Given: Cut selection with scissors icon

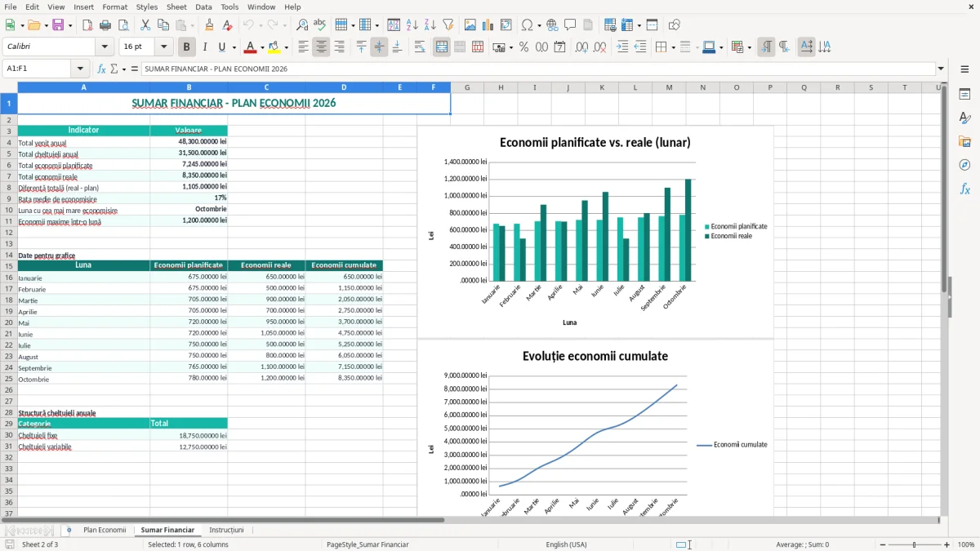Looking at the screenshot, I should click(x=145, y=25).
